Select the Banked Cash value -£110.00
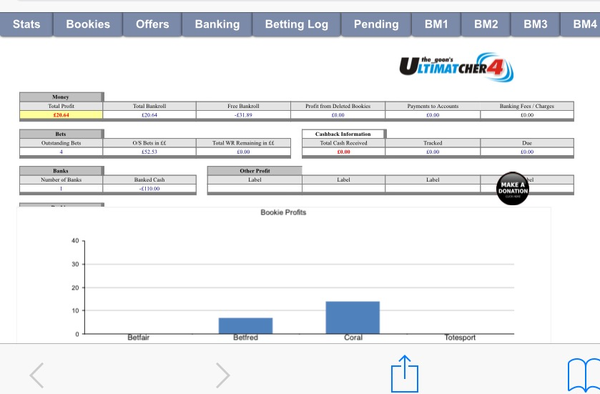Screen dimensions: 600x394 click(150, 189)
